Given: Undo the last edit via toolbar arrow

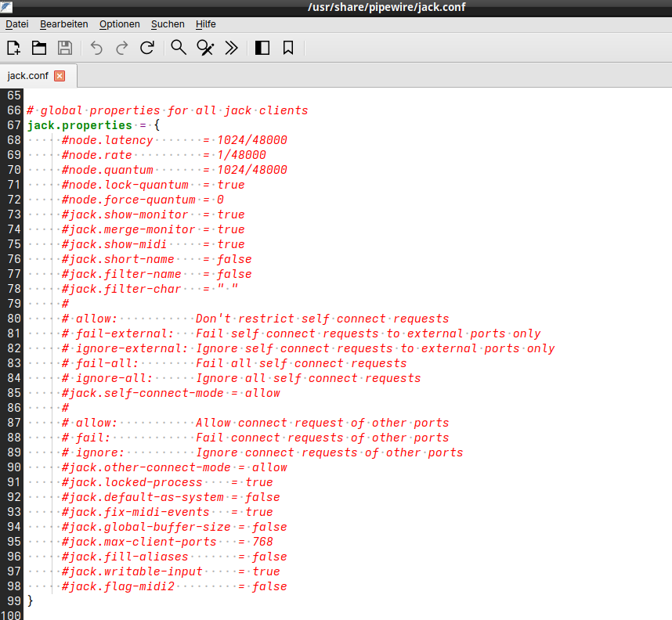Looking at the screenshot, I should coord(96,48).
